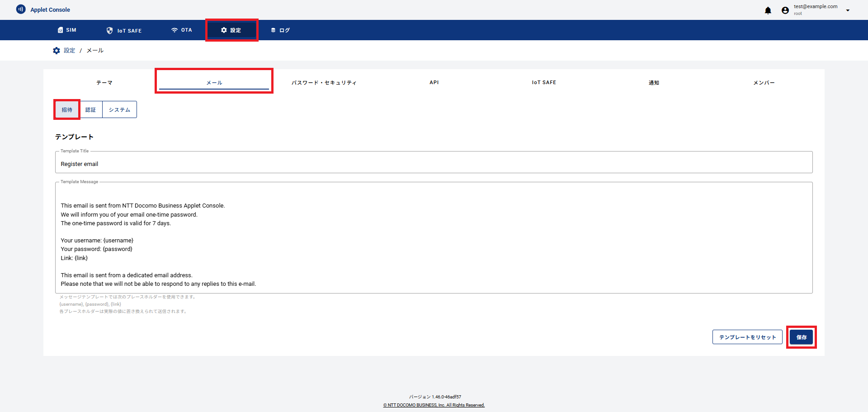This screenshot has width=868, height=412.
Task: Open the API settings tab
Action: pyautogui.click(x=434, y=83)
